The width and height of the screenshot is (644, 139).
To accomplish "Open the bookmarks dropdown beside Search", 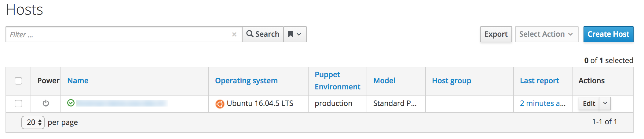I will click(295, 34).
